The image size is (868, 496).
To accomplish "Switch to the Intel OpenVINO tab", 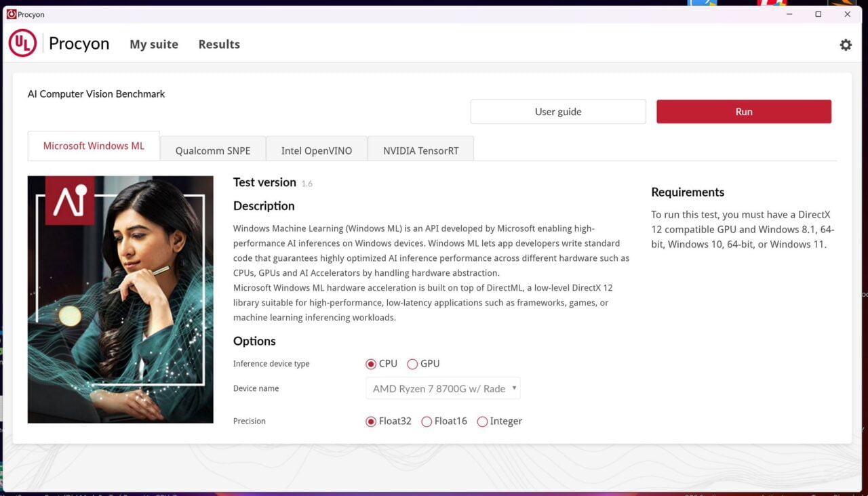I will (x=317, y=150).
